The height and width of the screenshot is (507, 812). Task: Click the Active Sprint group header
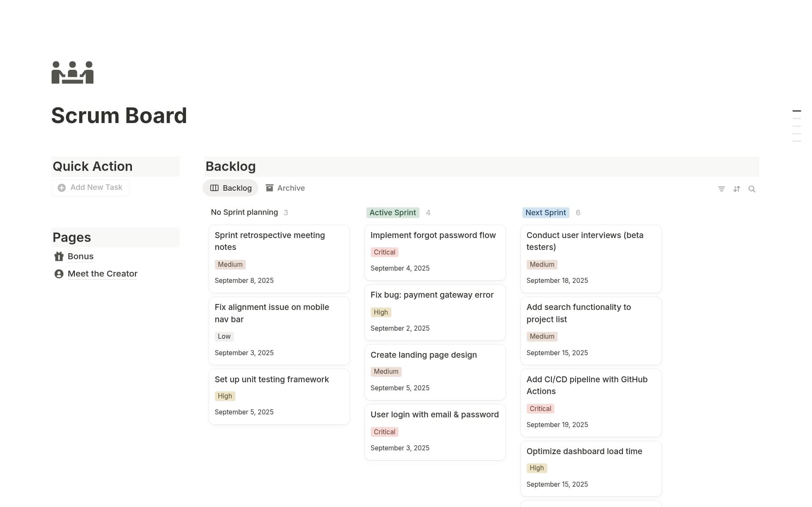pos(392,212)
